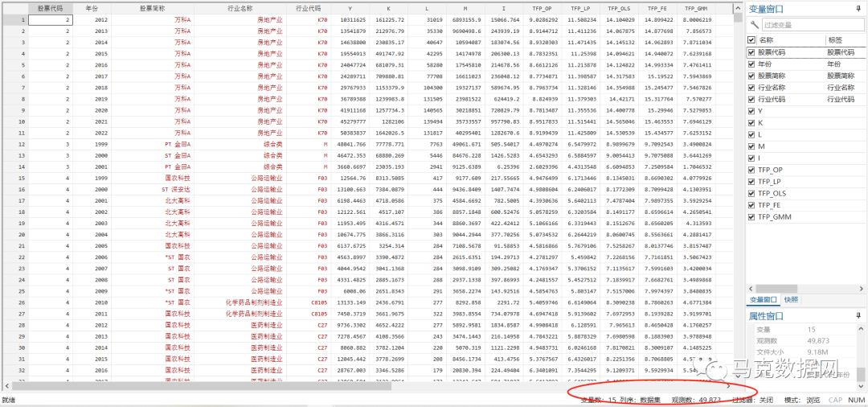Uncheck the TFP_FE variable
868x407 pixels.
tap(751, 205)
